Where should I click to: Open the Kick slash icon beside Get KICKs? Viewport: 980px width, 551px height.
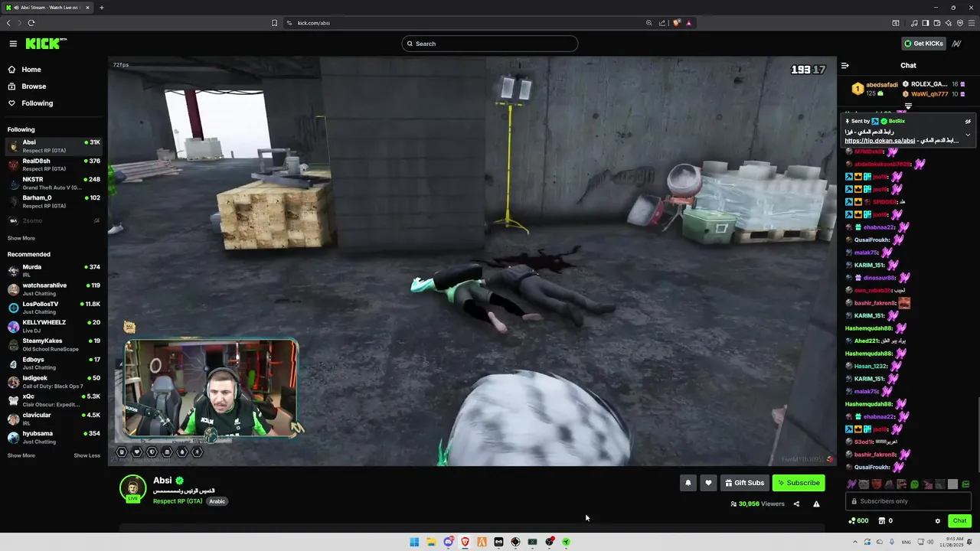[x=956, y=44]
